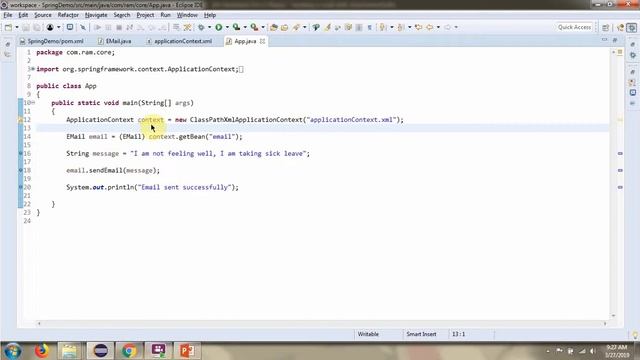Open the Debug configurations dropdown arrow

(209, 27)
